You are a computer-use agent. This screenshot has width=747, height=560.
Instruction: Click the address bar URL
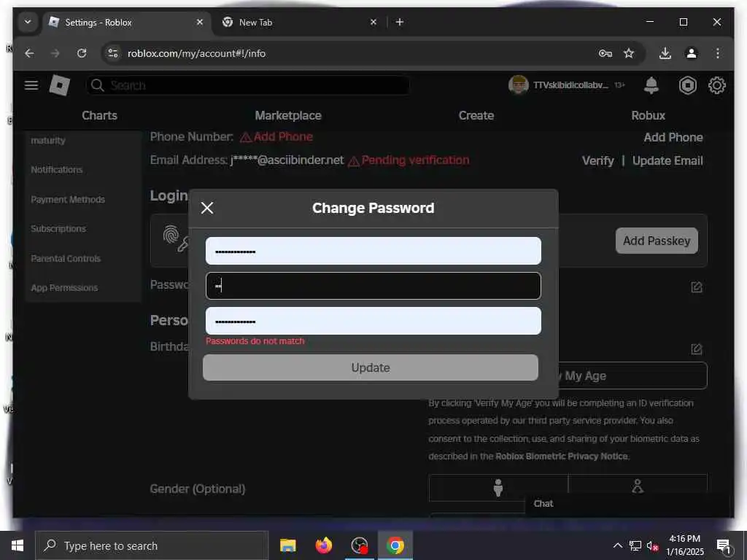coord(196,53)
